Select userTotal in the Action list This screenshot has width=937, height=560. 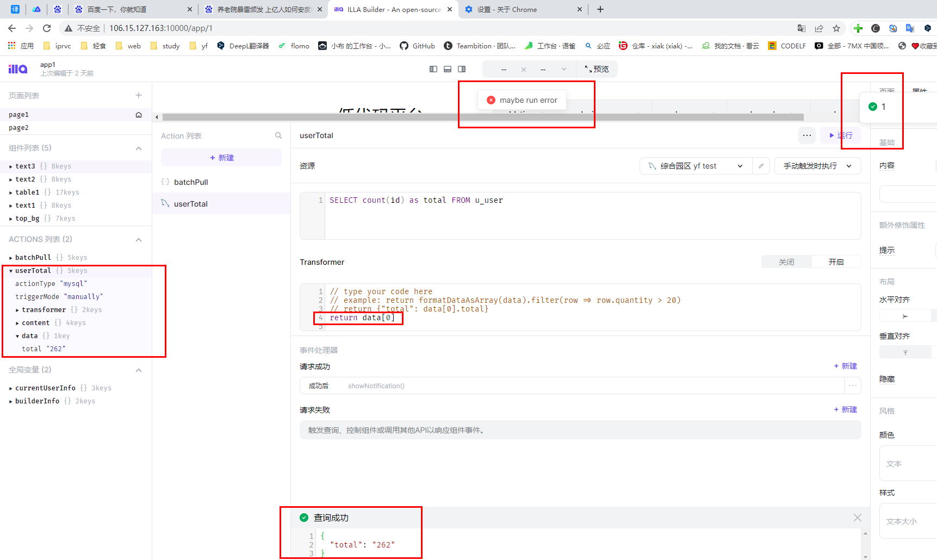221,204
